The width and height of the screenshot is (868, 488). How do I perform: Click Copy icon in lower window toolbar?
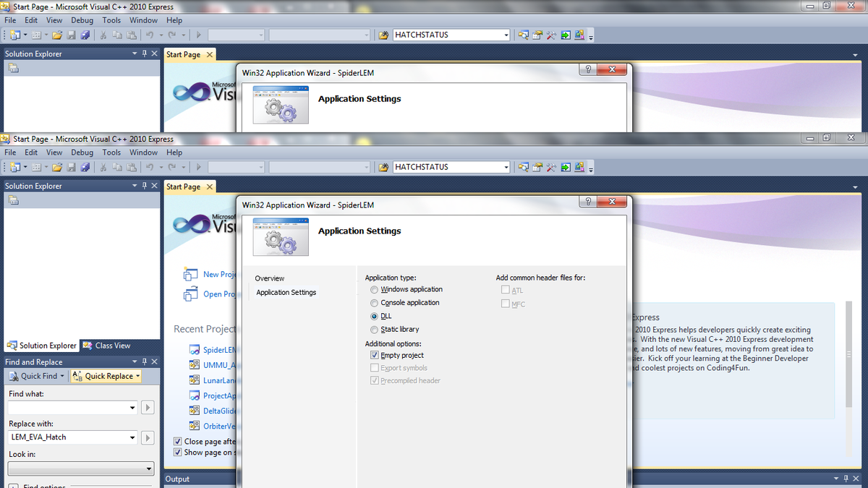[x=116, y=167]
